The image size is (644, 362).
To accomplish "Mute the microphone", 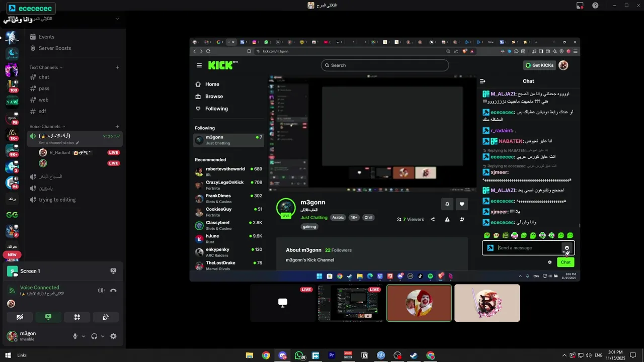I will click(x=75, y=336).
